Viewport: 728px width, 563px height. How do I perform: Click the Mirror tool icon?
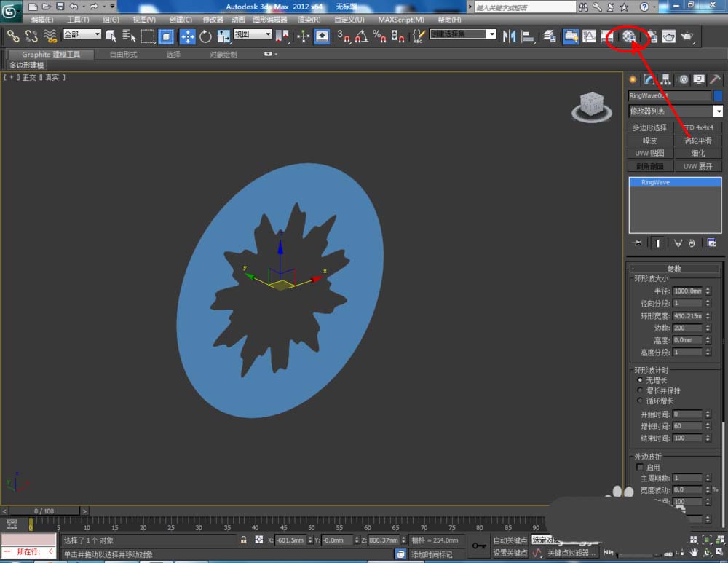(510, 36)
